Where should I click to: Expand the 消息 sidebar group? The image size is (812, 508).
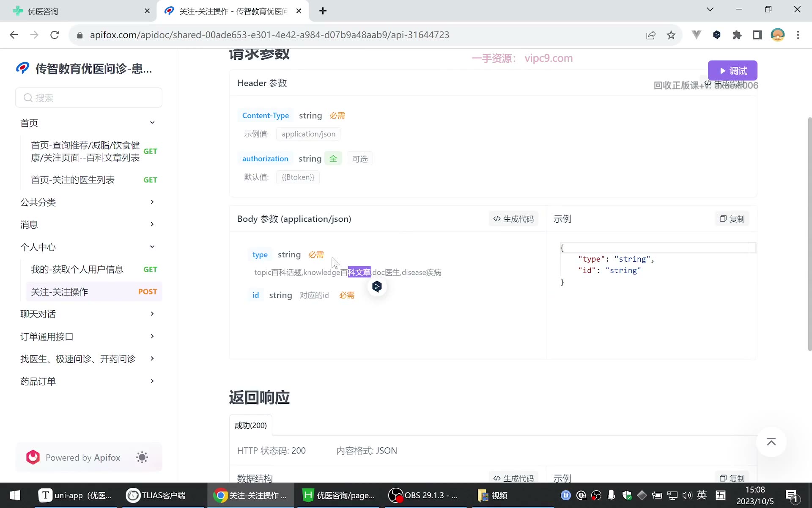click(x=152, y=224)
